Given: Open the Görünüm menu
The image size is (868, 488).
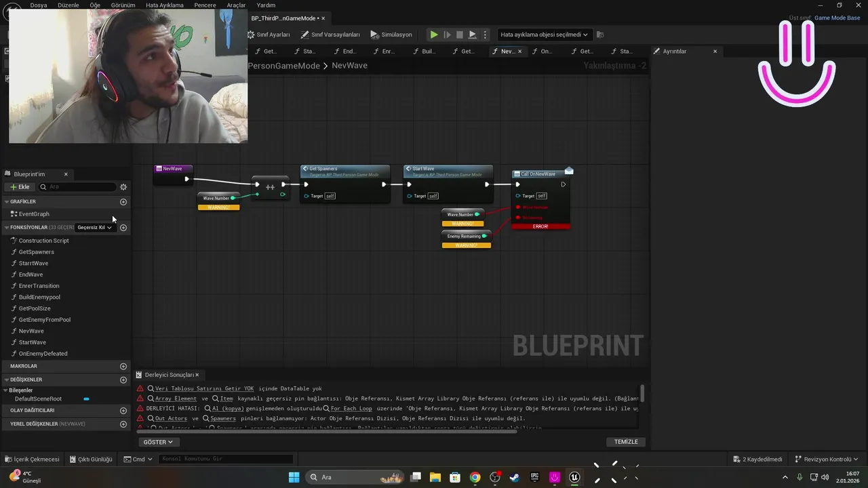Looking at the screenshot, I should 123,5.
